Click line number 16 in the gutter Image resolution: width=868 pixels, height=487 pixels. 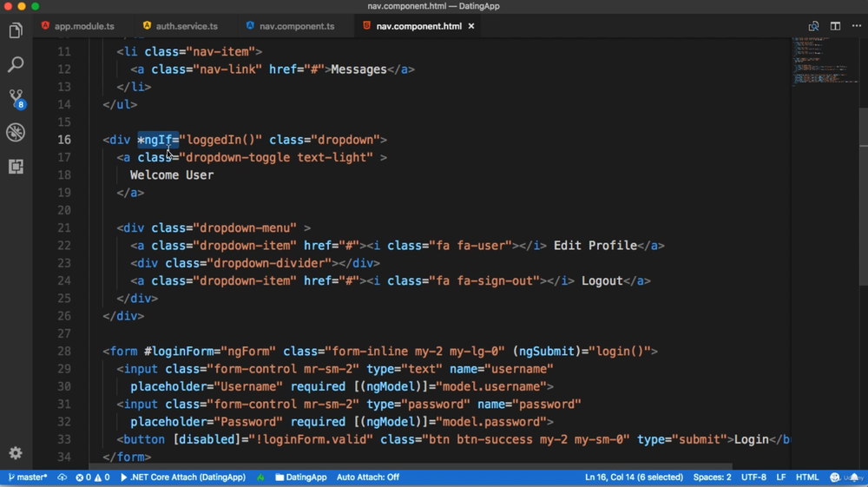click(x=64, y=140)
